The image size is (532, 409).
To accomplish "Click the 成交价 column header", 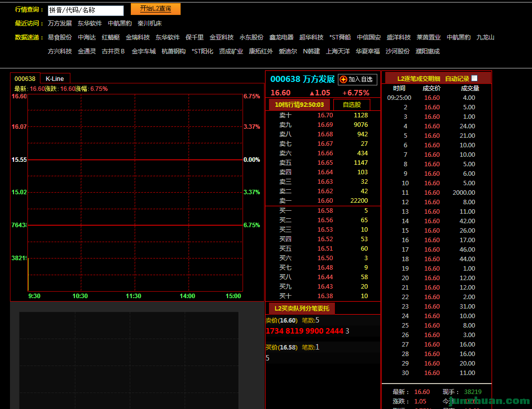I will click(432, 88).
